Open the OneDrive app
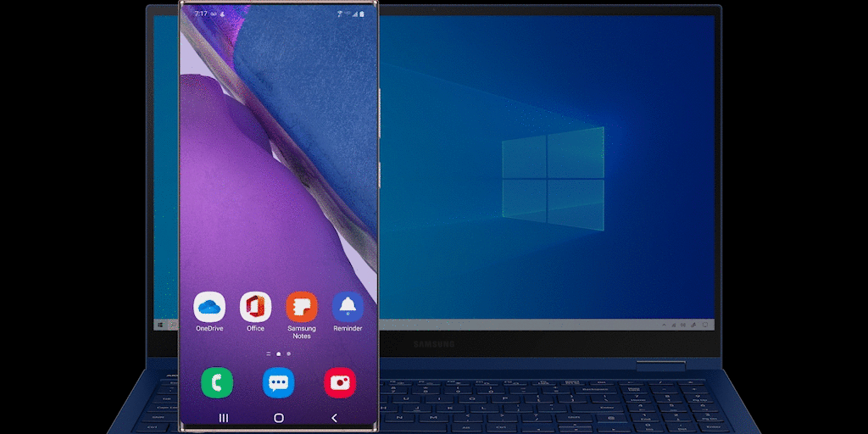The width and height of the screenshot is (868, 434). point(209,307)
